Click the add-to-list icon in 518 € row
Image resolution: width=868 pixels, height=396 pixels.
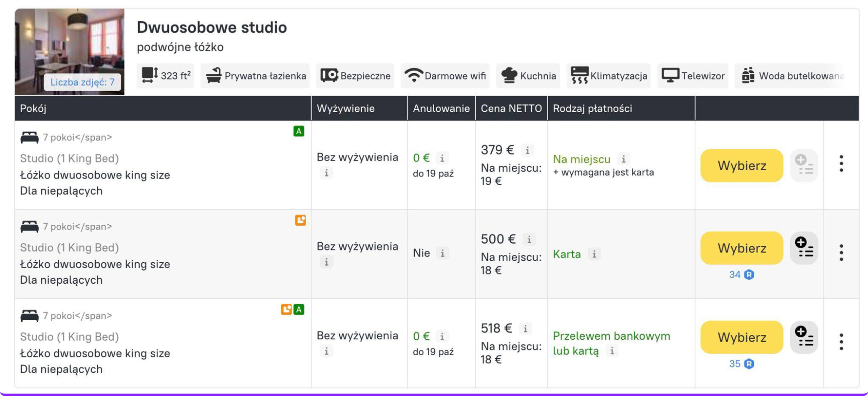(x=804, y=337)
